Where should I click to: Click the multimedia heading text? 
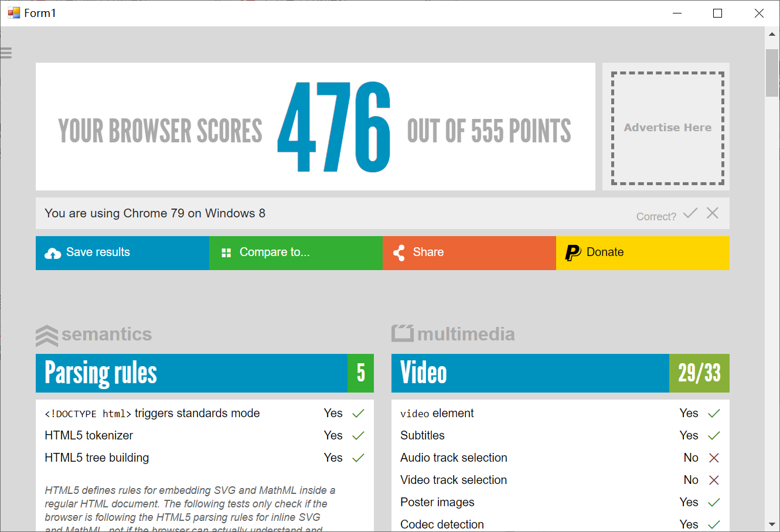(x=466, y=335)
